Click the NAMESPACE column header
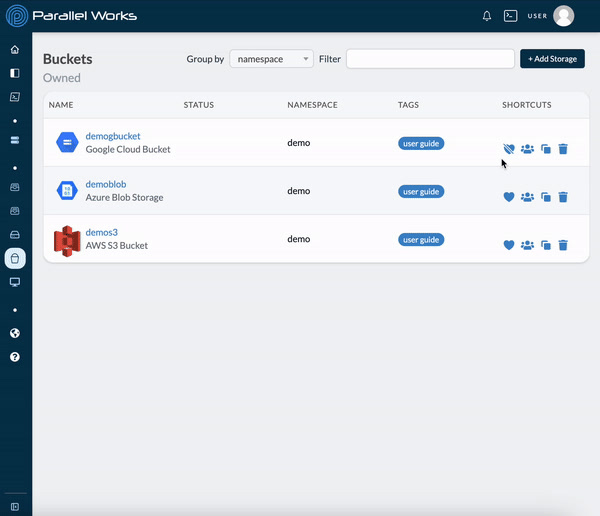The height and width of the screenshot is (516, 600). [312, 105]
